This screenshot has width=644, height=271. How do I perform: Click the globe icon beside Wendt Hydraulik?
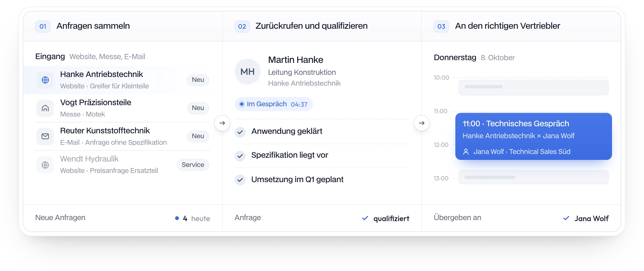(45, 165)
